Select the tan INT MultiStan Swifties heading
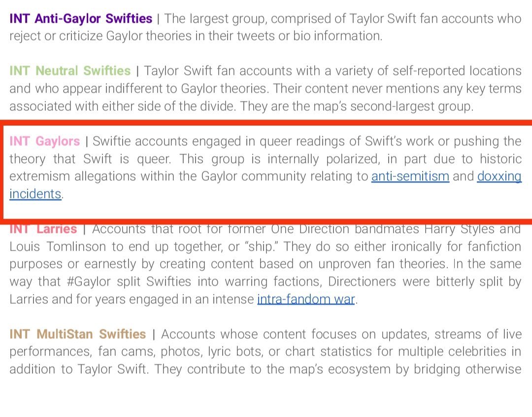 [78, 334]
